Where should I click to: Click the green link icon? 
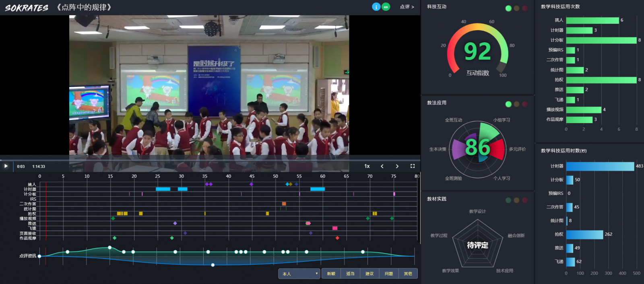[x=386, y=7]
